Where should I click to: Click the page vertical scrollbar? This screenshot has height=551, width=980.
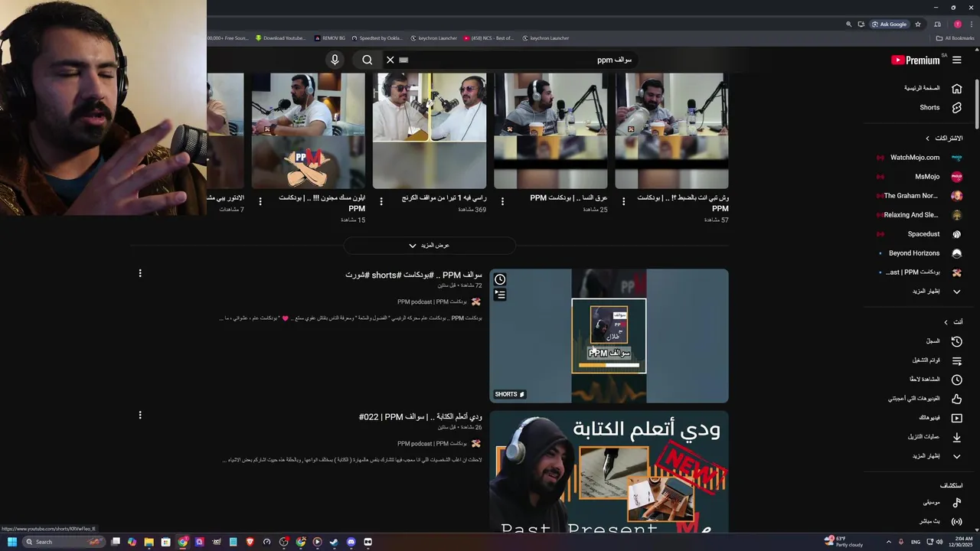976,103
